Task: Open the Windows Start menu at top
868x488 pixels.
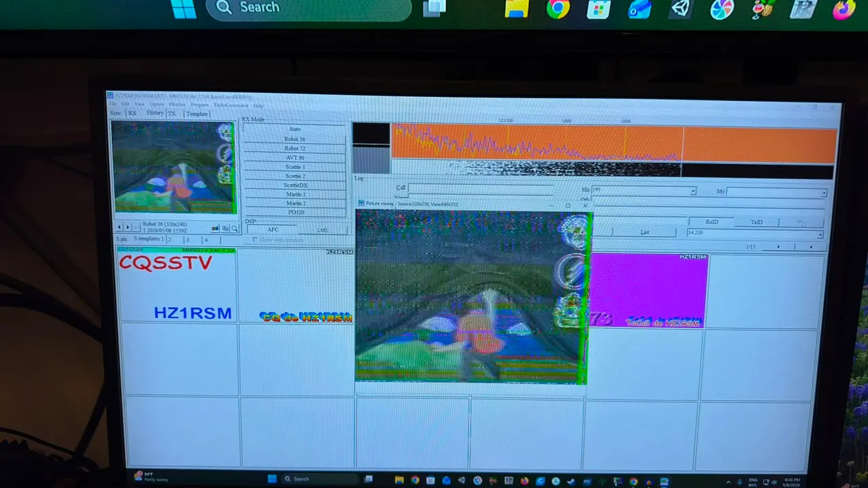Action: tap(184, 8)
